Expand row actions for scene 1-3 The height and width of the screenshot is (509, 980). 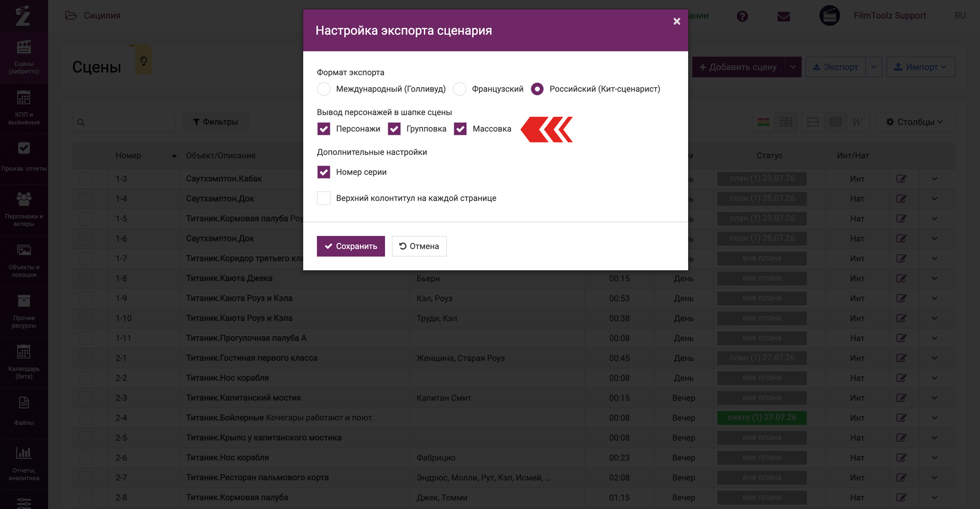[x=934, y=179]
